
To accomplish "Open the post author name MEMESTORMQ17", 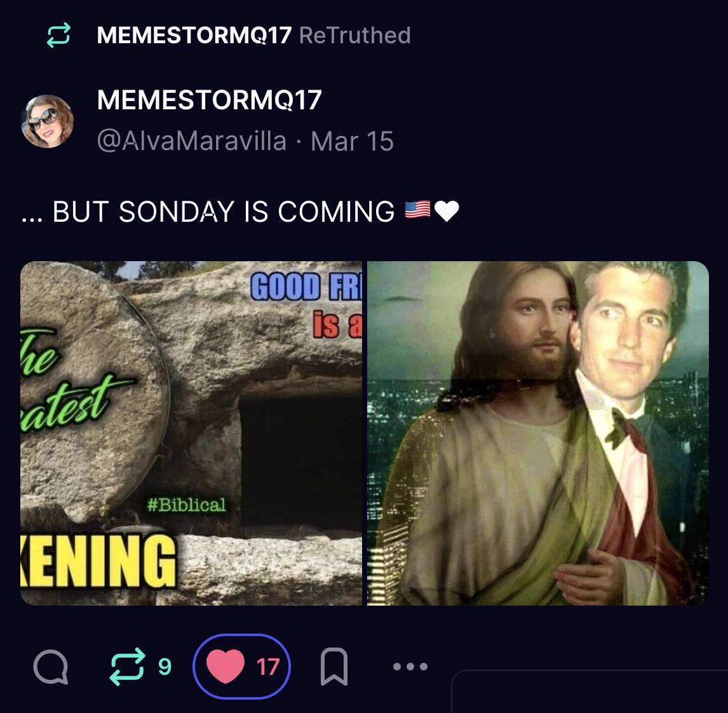I will tap(210, 100).
